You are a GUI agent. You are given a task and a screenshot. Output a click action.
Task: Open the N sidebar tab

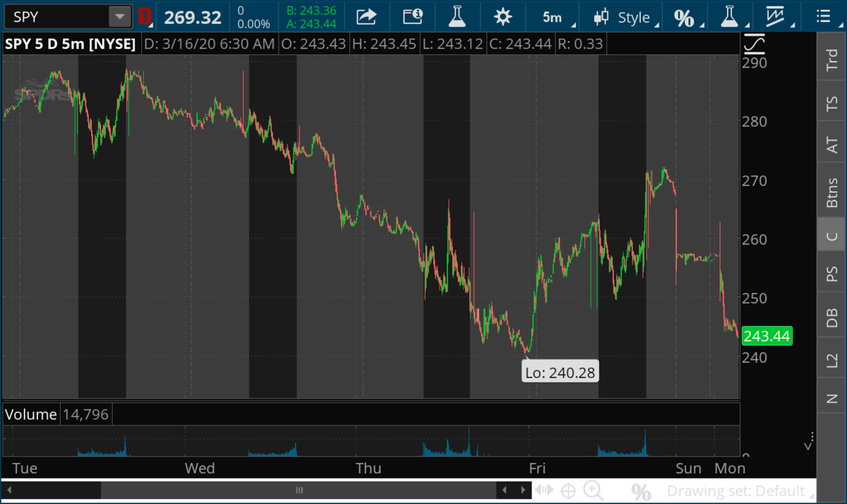832,399
